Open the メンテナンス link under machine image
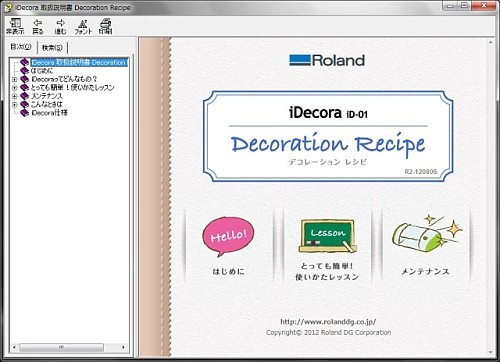 click(x=425, y=271)
